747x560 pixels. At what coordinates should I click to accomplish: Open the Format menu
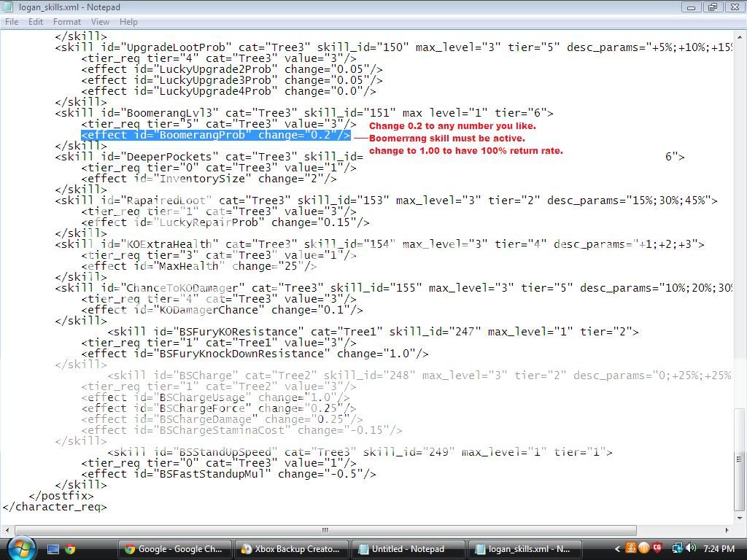66,22
